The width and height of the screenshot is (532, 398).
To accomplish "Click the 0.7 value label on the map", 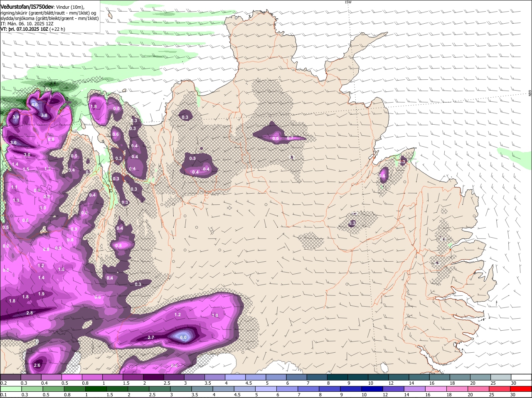I will 290,138.
